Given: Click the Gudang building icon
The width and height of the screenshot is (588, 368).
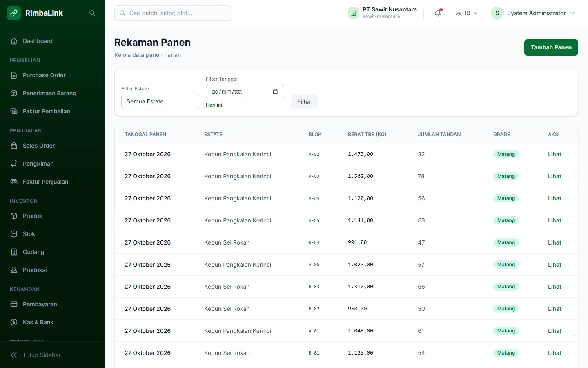Looking at the screenshot, I should coord(14,252).
